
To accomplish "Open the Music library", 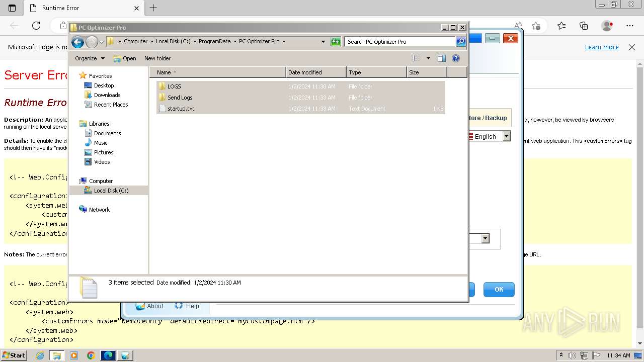I will 101,143.
